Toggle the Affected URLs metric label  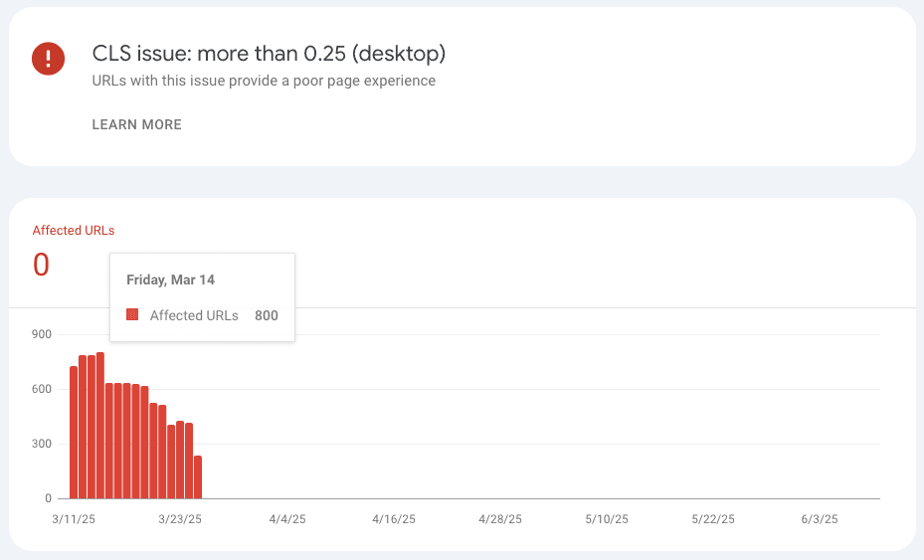click(74, 230)
